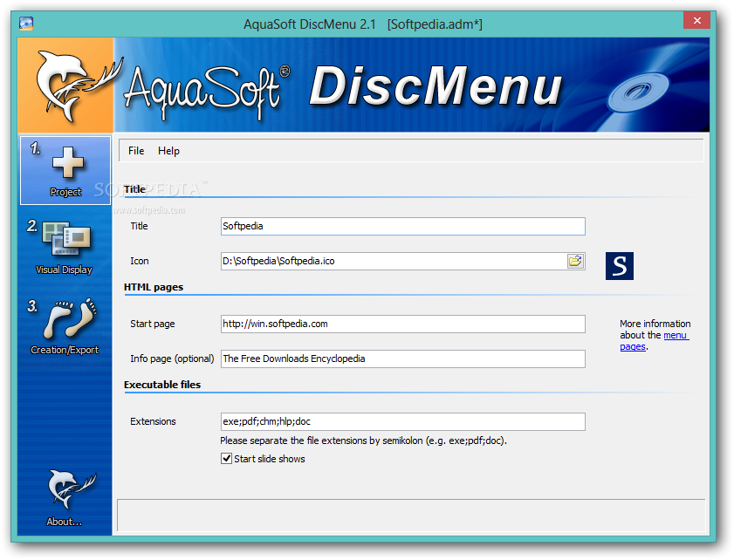Click the Start page field

pyautogui.click(x=403, y=324)
